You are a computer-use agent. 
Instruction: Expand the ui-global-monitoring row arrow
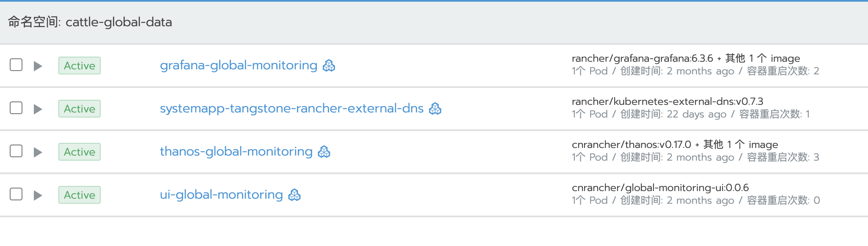[x=38, y=195]
